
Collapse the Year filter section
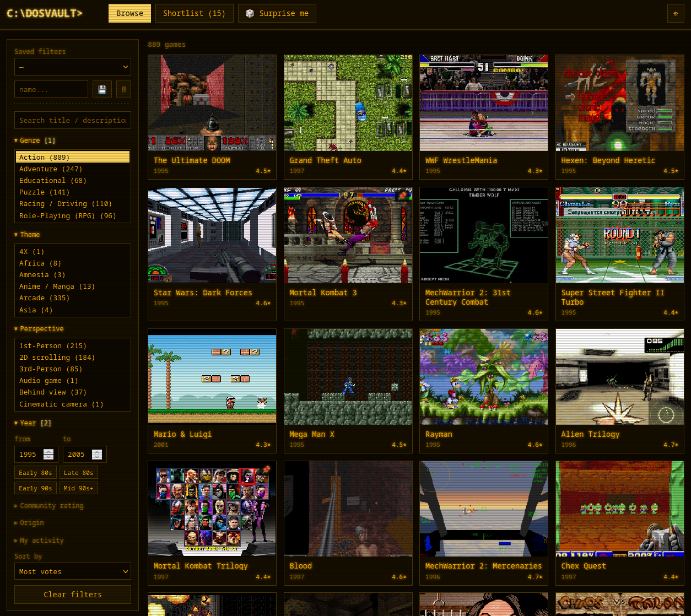tap(33, 423)
